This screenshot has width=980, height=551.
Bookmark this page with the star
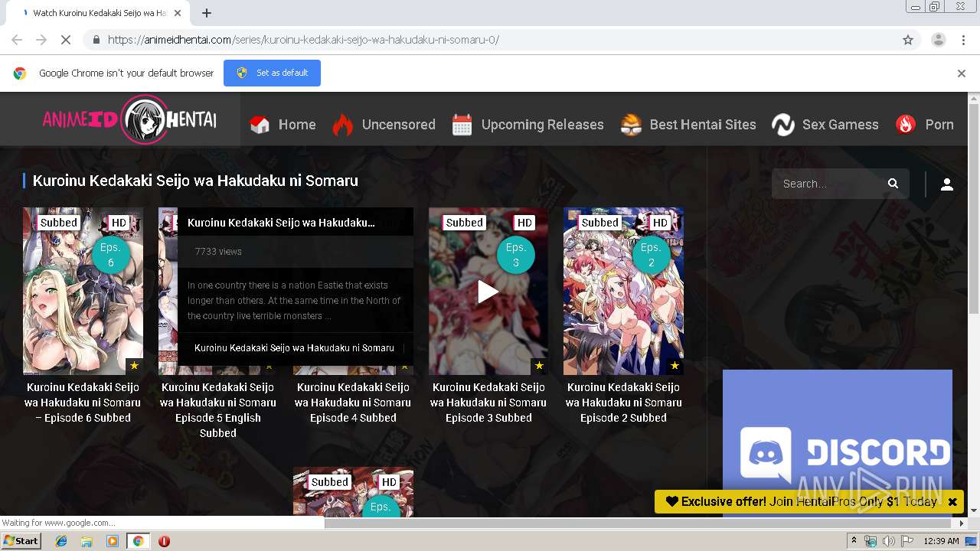click(x=908, y=40)
